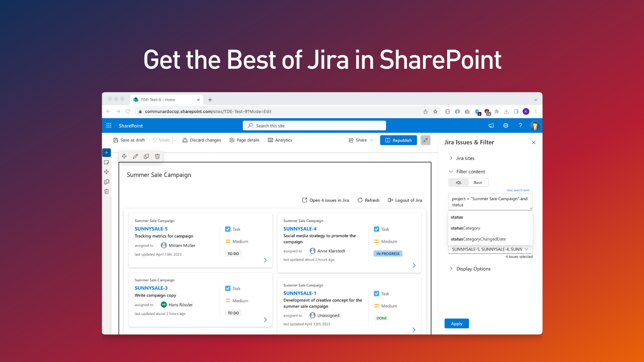Reload the browser page
Image resolution: width=644 pixels, height=362 pixels.
(x=128, y=111)
